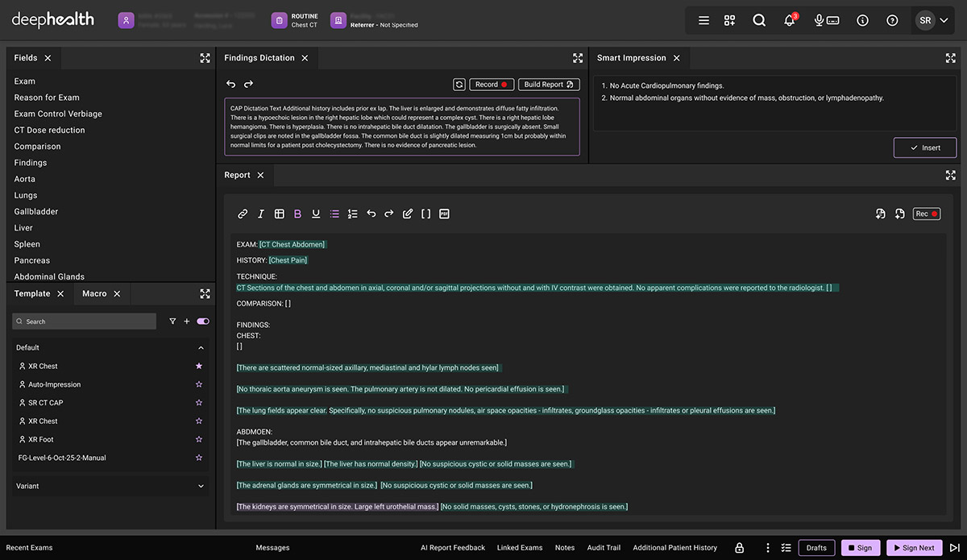Click undo in report toolbar

371,214
